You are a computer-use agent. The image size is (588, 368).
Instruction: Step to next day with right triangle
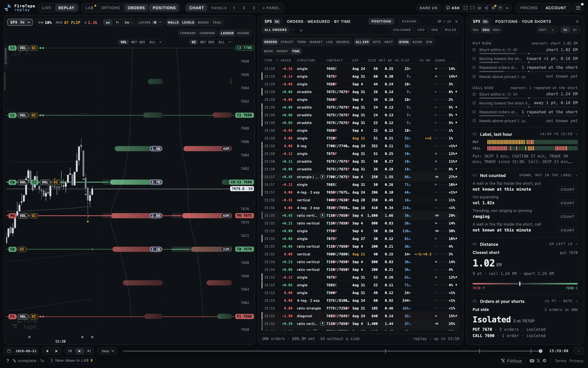tap(56, 351)
